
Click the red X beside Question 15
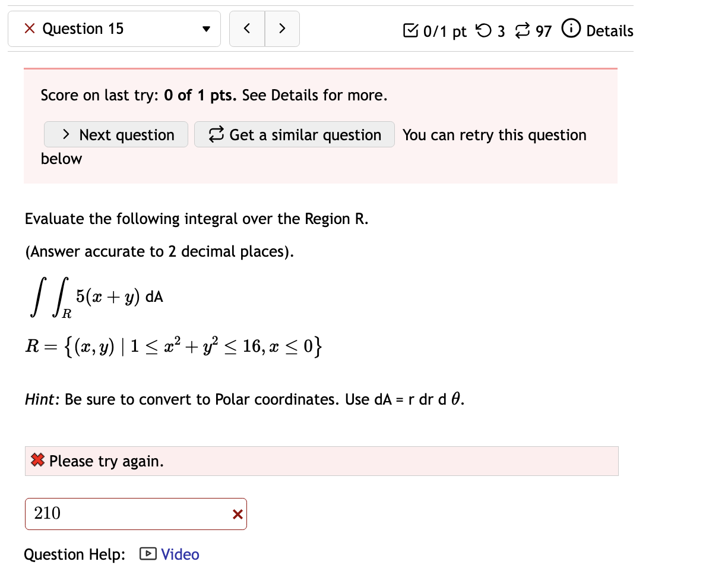click(x=30, y=28)
